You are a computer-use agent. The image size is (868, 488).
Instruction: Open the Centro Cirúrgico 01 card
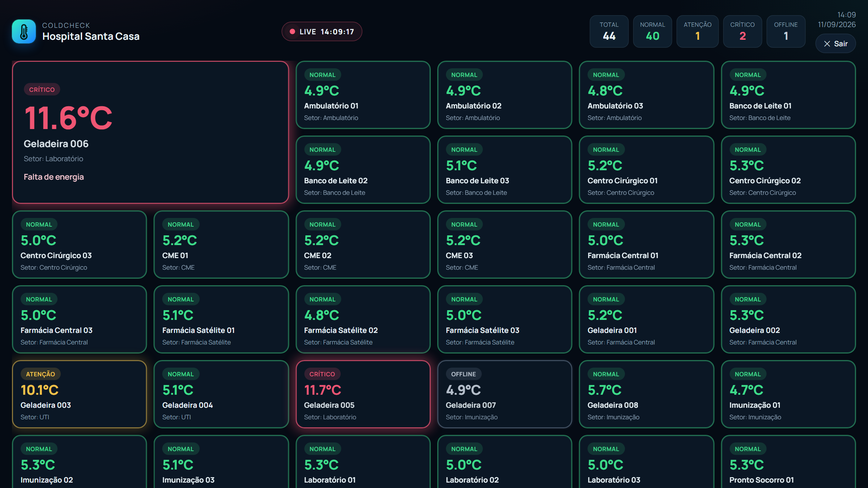[647, 170]
